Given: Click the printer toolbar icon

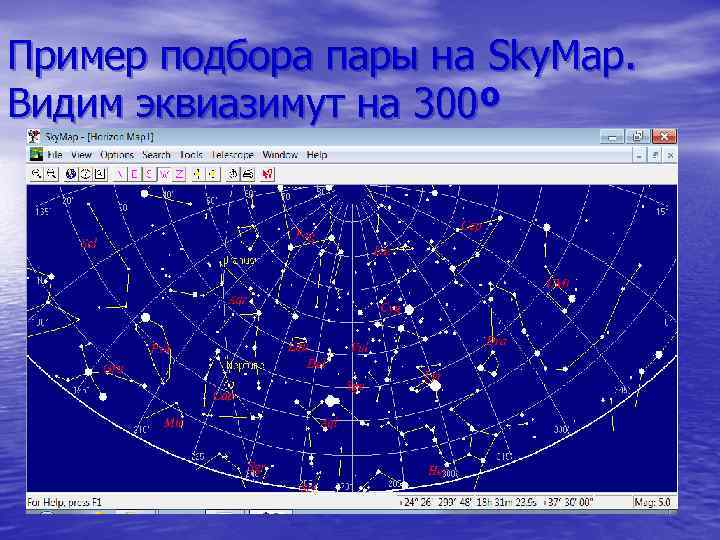Looking at the screenshot, I should point(248,174).
